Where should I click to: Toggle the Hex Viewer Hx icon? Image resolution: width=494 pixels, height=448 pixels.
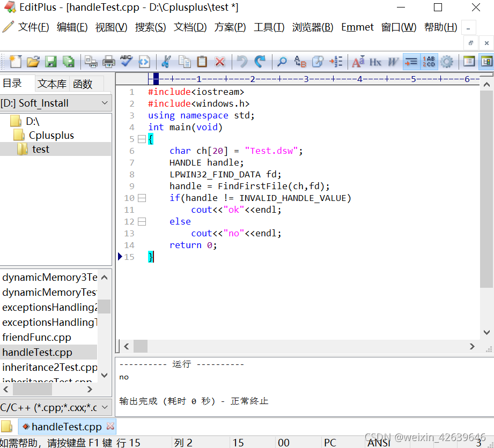click(x=375, y=62)
